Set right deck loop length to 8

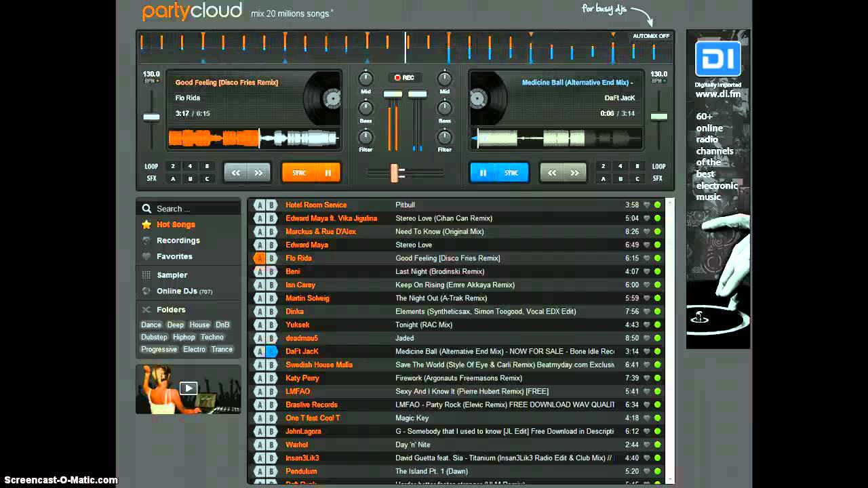(637, 166)
